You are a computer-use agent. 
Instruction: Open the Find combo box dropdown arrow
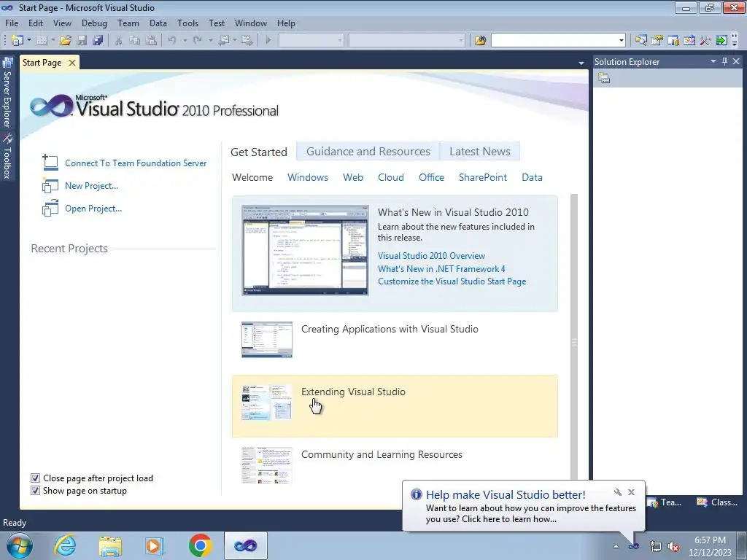point(621,41)
